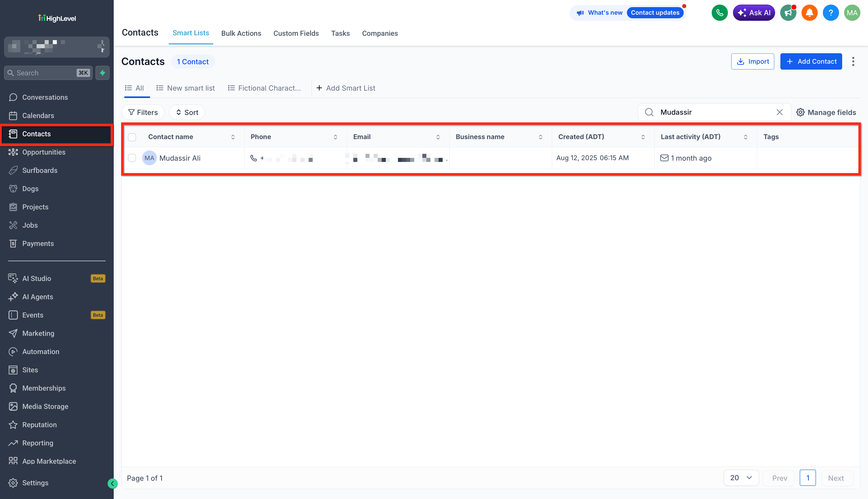Switch to the Bulk Actions tab

pos(241,33)
